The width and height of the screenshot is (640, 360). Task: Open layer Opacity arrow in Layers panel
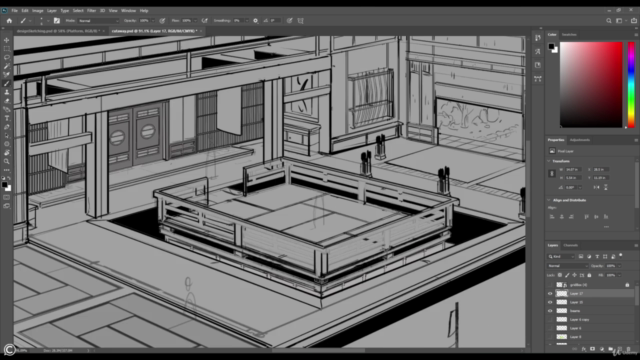pos(619,266)
